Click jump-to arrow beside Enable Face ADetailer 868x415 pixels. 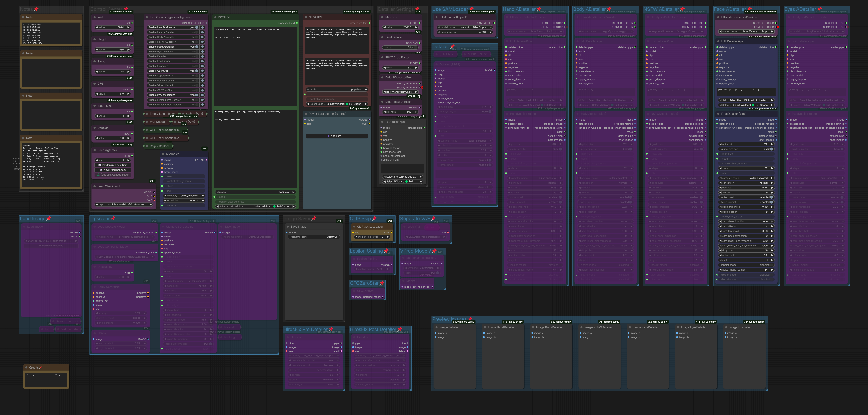click(x=202, y=47)
